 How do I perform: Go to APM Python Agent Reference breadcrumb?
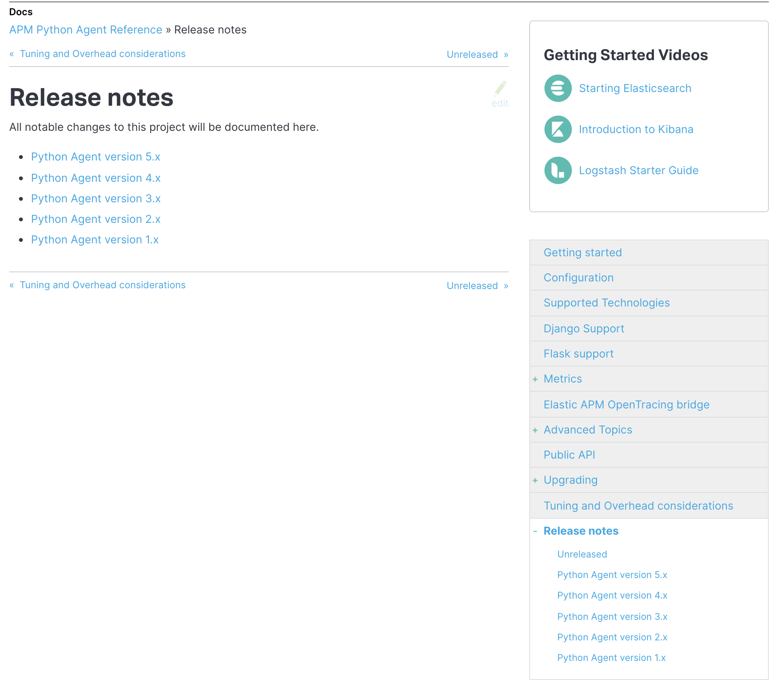[86, 30]
